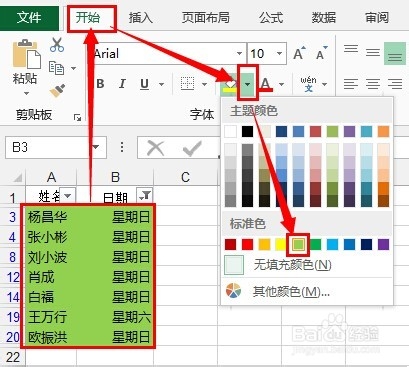Image resolution: width=409 pixels, height=367 pixels.
Task: Toggle Bold formatting
Action: click(100, 84)
